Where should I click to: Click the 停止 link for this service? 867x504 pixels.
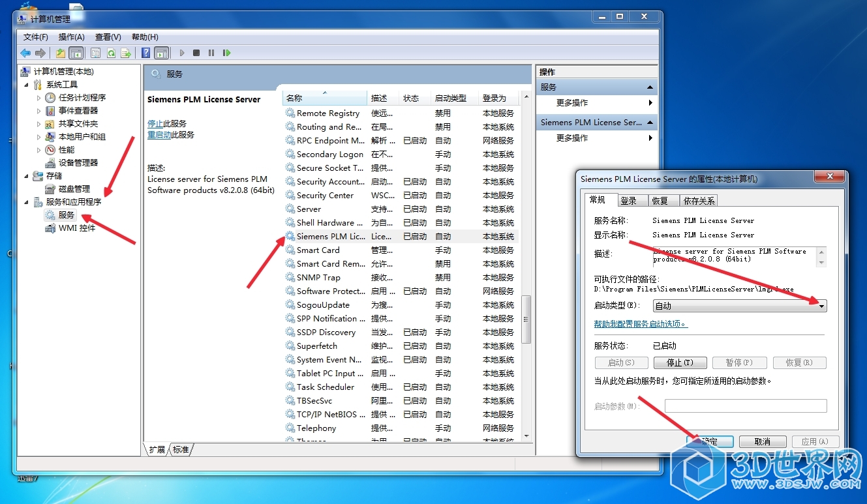coord(155,123)
